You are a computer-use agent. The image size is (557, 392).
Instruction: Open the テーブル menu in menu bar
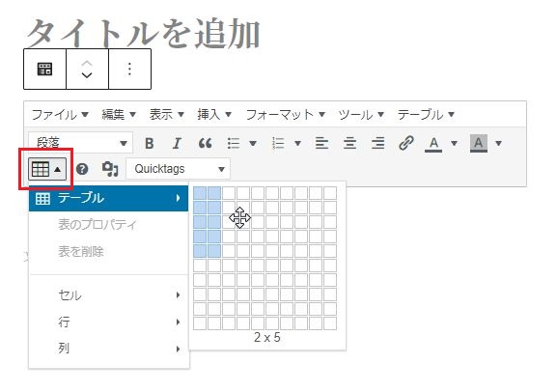pos(426,115)
